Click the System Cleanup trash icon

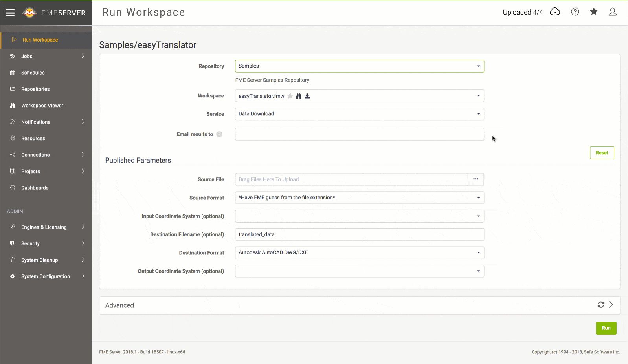tap(13, 260)
